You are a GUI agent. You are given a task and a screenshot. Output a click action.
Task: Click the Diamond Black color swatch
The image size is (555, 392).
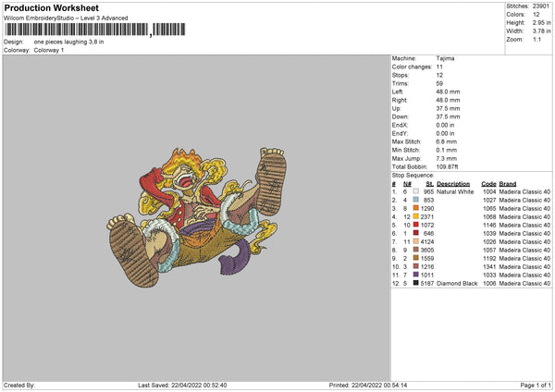coord(415,283)
